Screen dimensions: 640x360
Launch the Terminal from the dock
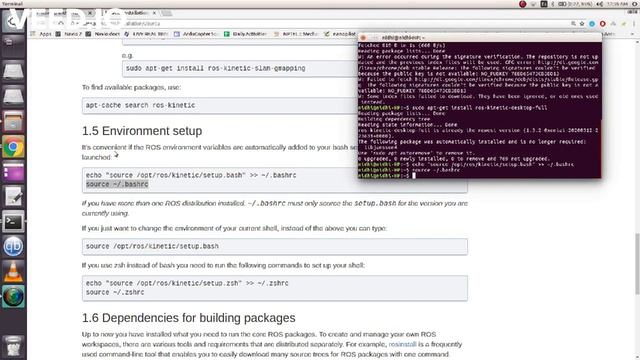13,222
